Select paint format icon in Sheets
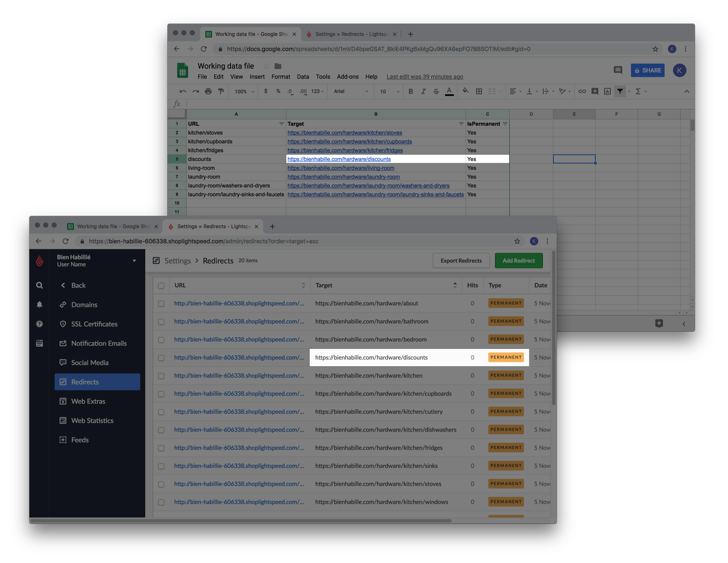This screenshot has width=728, height=563. coord(221,91)
